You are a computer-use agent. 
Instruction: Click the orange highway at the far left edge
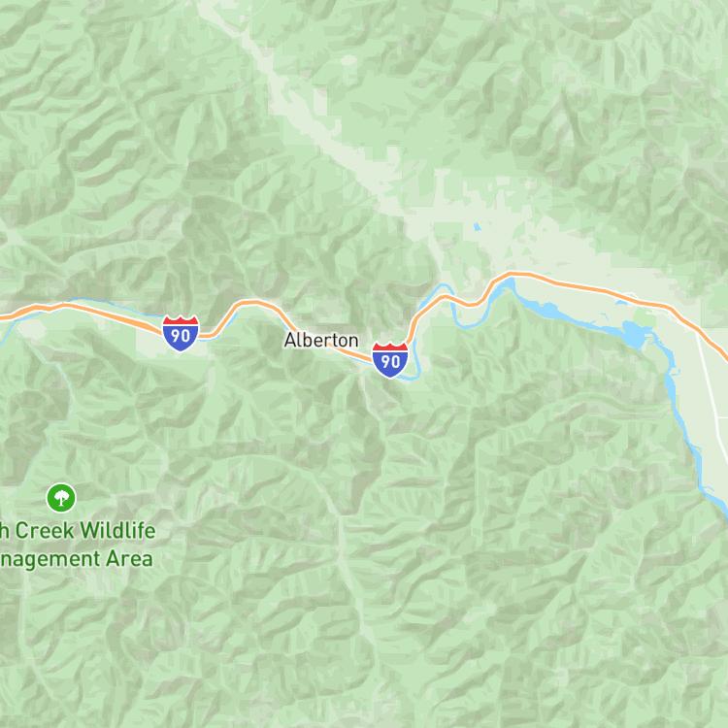pyautogui.click(x=6, y=317)
